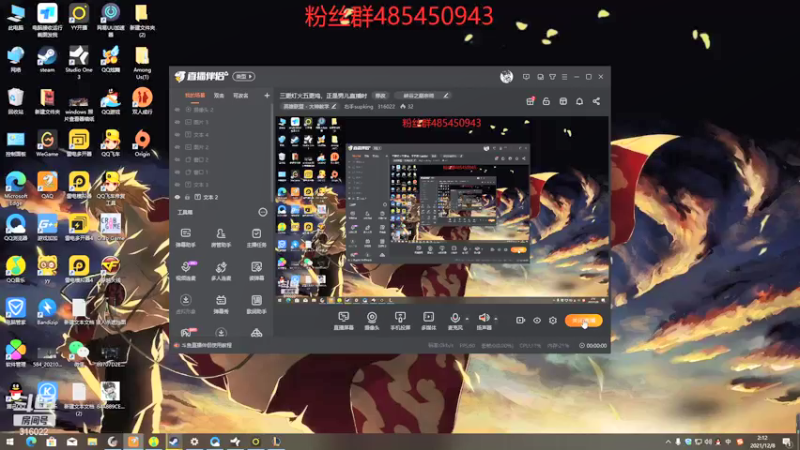Open the share icon in the header
Viewport: 800px width, 450px height.
click(x=596, y=101)
